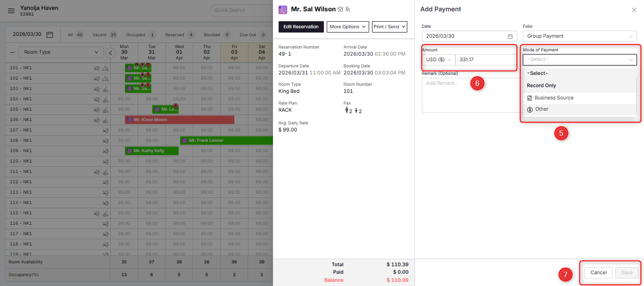
Task: Open the hamburger main menu
Action: (11, 11)
